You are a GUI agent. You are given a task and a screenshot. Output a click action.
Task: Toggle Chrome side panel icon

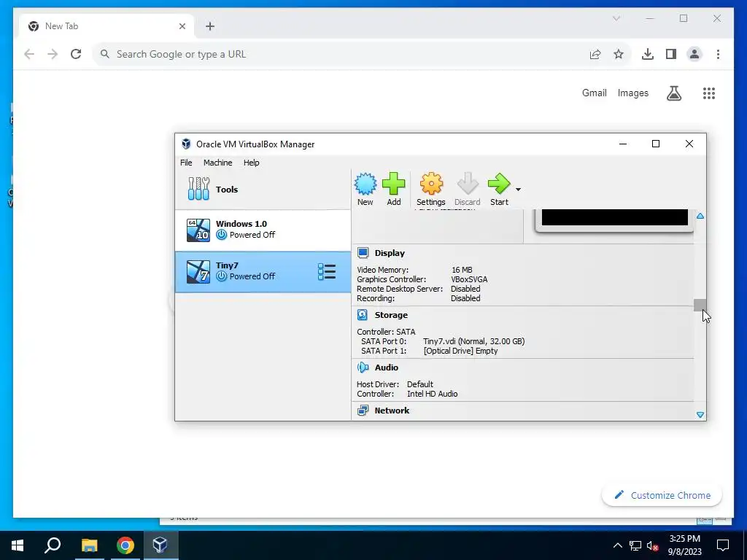tap(671, 54)
